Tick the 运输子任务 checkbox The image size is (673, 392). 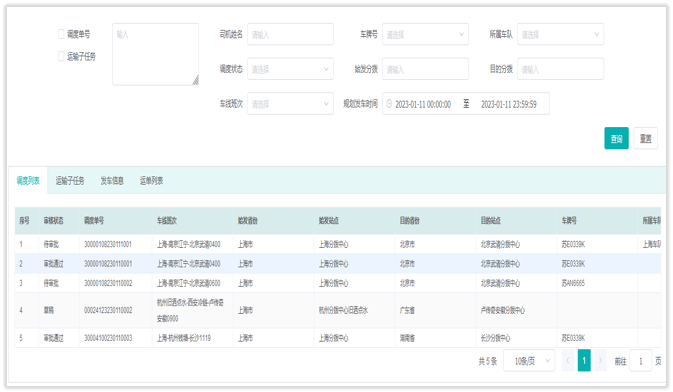coord(61,56)
